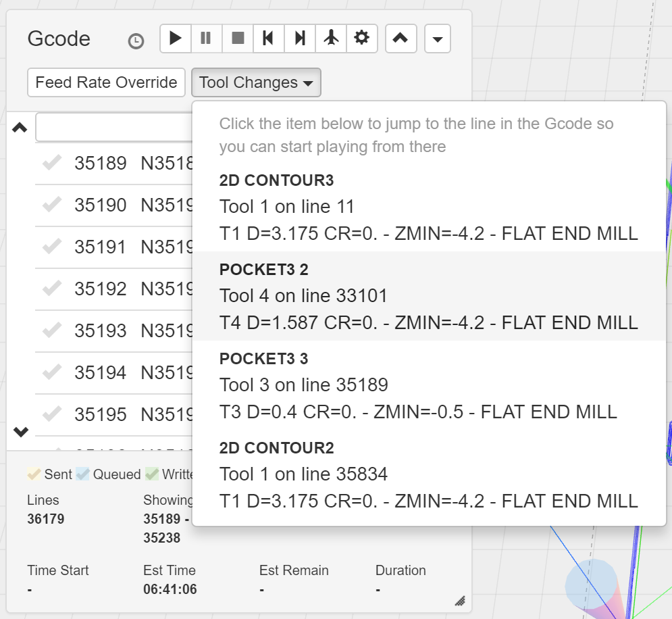Jump to 2D CONTOUR3 tool 1 on line 11
This screenshot has width=672, height=619.
pos(428,207)
